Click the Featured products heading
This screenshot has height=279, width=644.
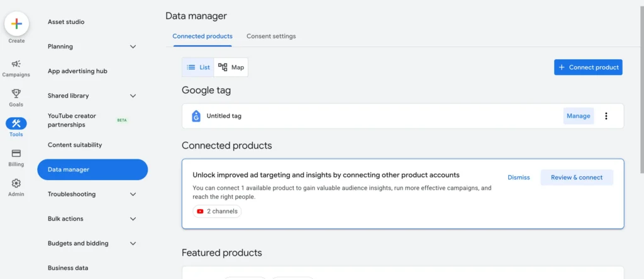tap(222, 253)
